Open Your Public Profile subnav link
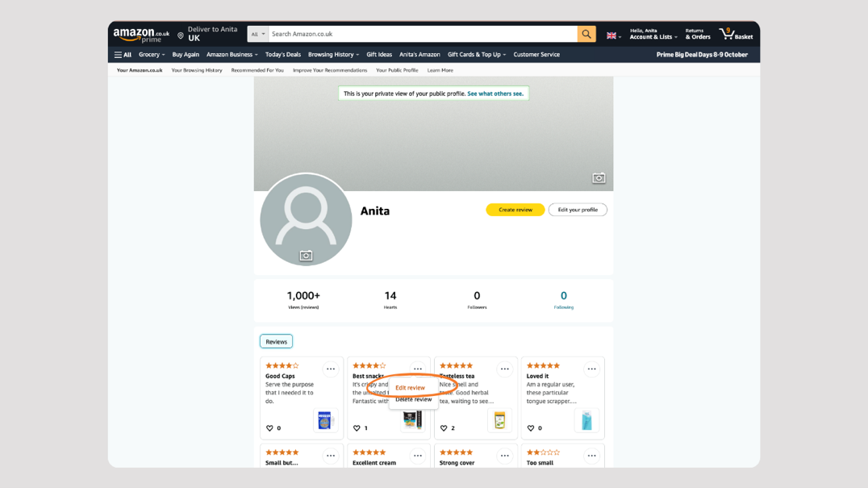Screen dimensions: 868x488 click(397, 70)
